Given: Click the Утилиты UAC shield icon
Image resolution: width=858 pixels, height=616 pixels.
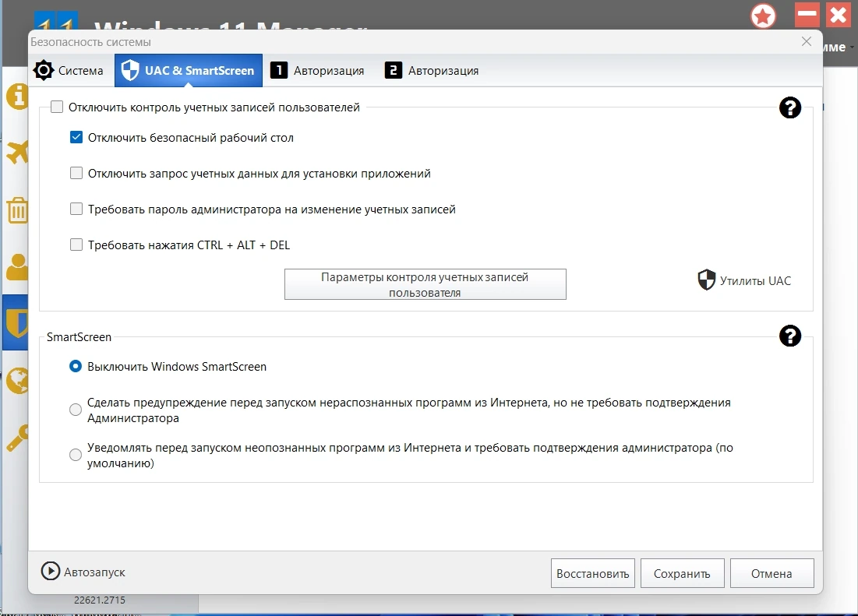Looking at the screenshot, I should point(706,280).
